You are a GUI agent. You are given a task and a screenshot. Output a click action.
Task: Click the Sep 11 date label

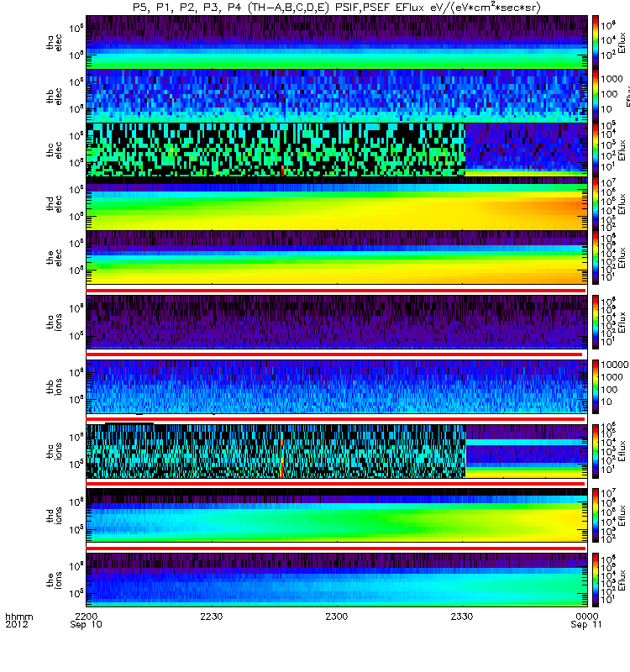[x=585, y=625]
